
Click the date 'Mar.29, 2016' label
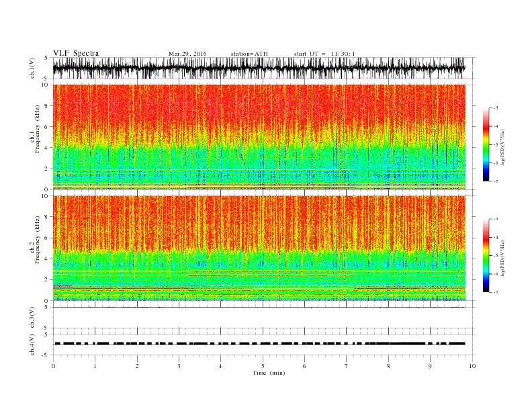[187, 54]
